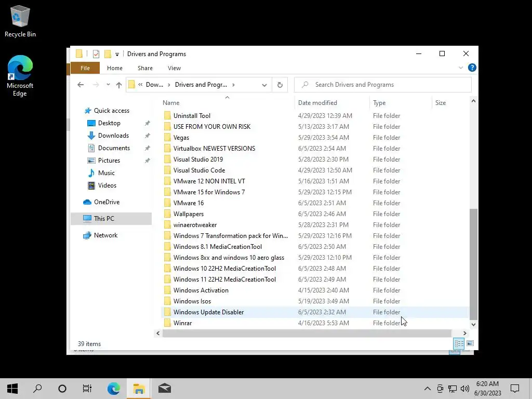
Task: Switch to the Home ribbon tab
Action: pos(115,68)
